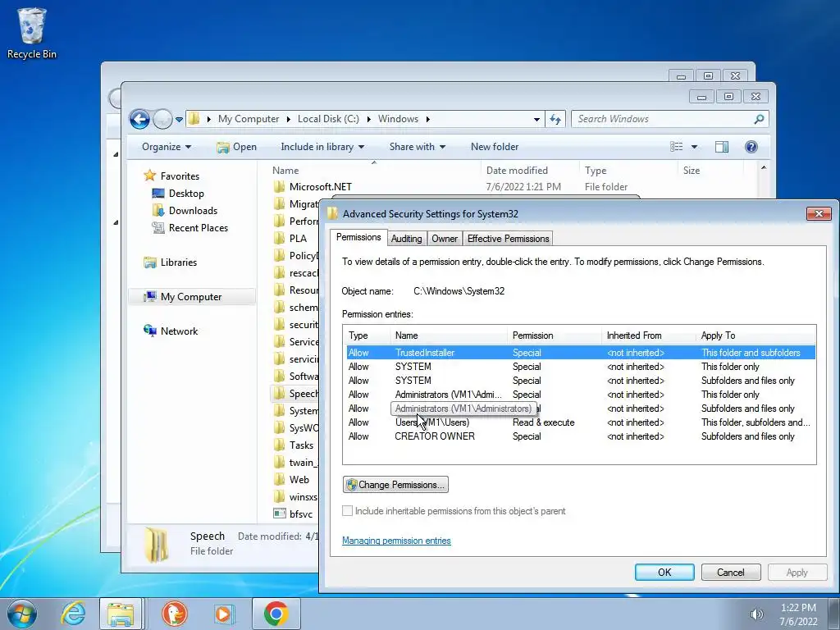Switch to the Permissions tab
This screenshot has width=840, height=630.
(358, 237)
